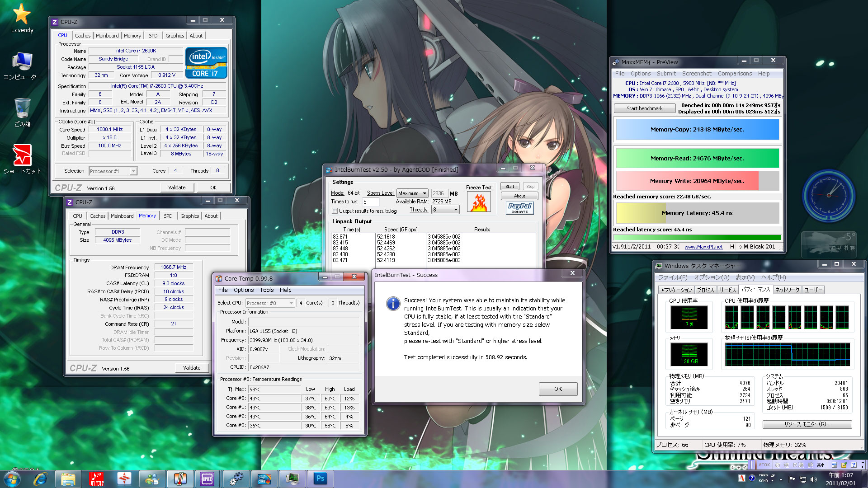Screen dimensions: 868x488
Task: Click the Memory-Latency result bar
Action: coord(697,213)
